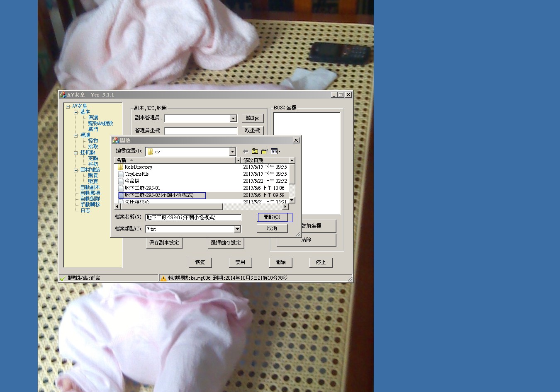Select 自動組隊 in the settings tree
The width and height of the screenshot is (560, 392).
coord(90,199)
